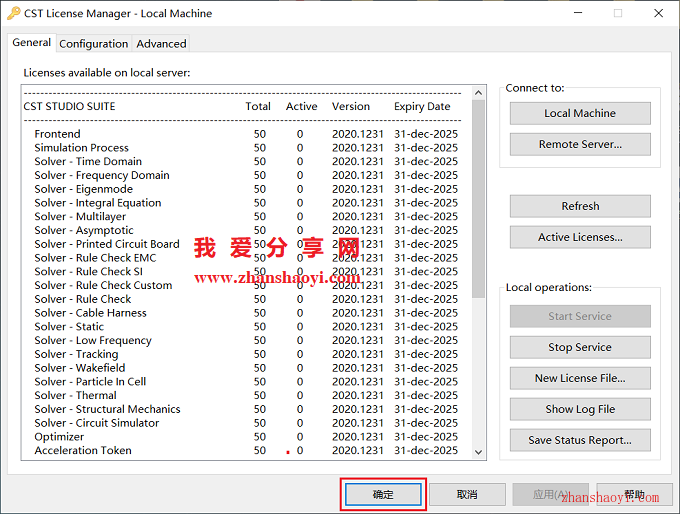Select Solver - Rule Check EMC row
This screenshot has height=514, width=680.
coord(246,258)
